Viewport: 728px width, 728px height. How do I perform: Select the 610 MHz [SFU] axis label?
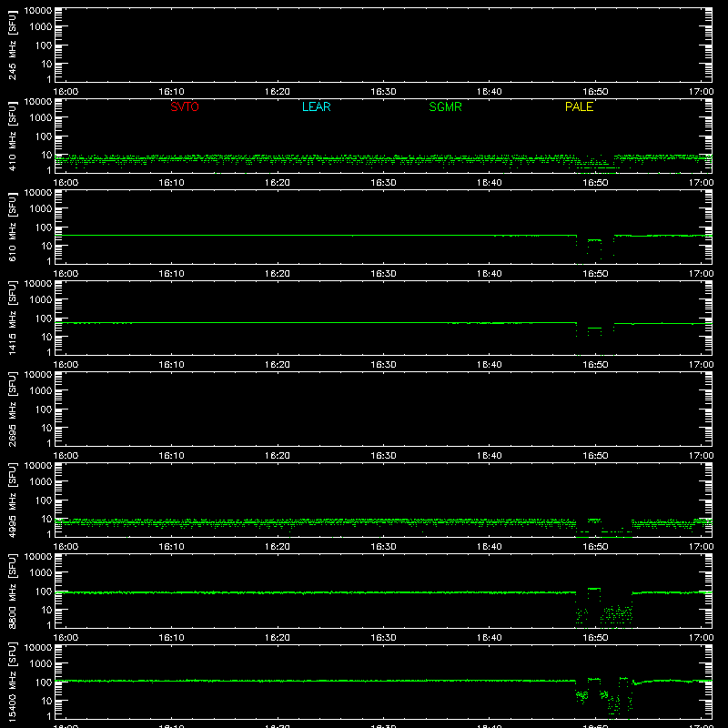13,227
